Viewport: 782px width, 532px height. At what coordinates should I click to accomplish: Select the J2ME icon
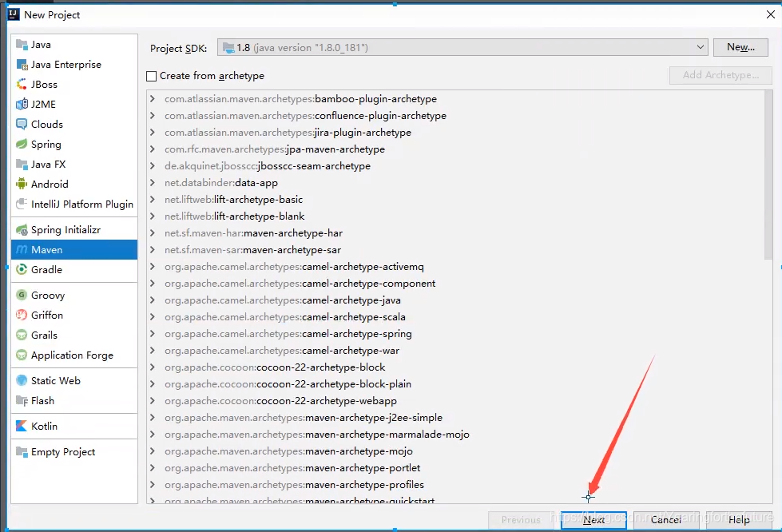[22, 104]
